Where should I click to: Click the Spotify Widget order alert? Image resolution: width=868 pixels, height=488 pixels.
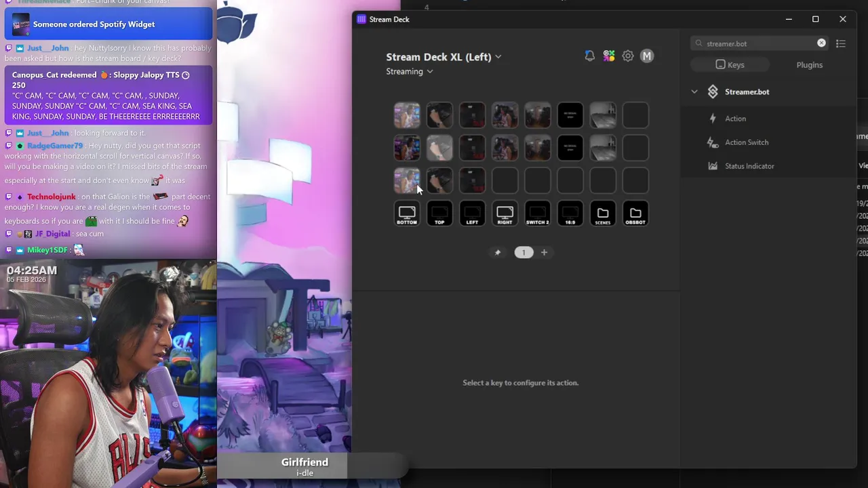108,24
